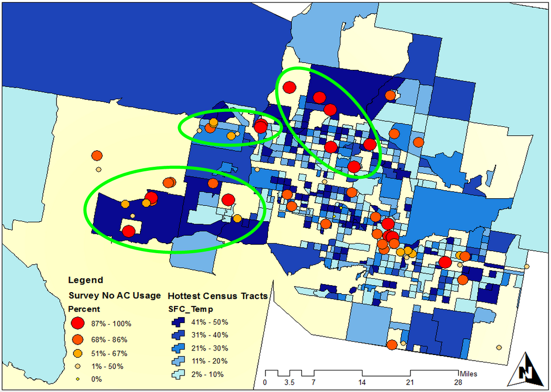The image size is (551, 392).
Task: Click the "0" scale bar number
Action: [x=265, y=383]
